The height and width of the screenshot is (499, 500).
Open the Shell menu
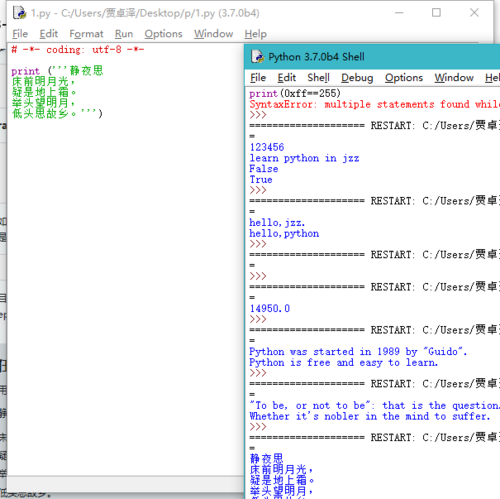(318, 78)
